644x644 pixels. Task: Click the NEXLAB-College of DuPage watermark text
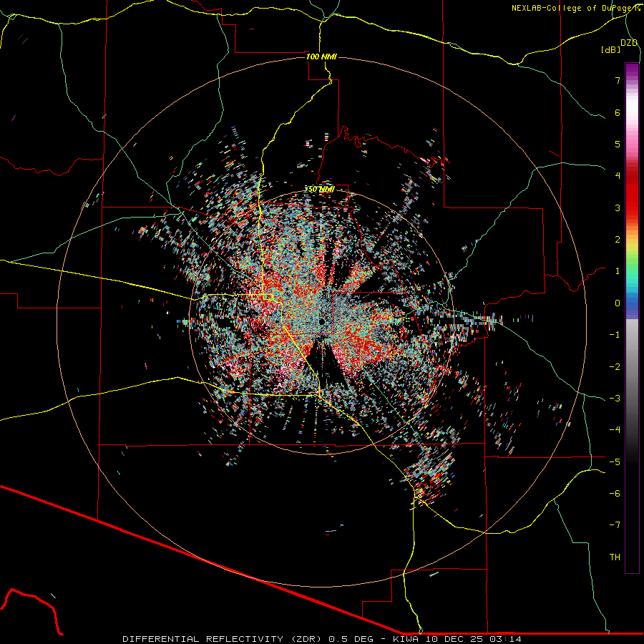[x=575, y=8]
